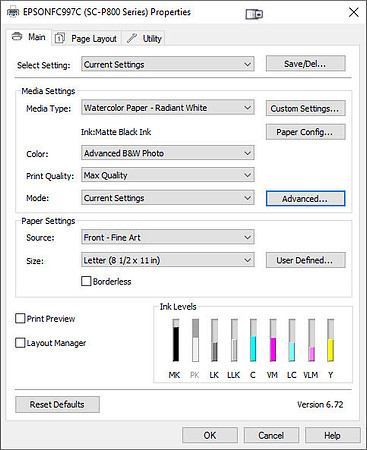Click the VM vivid magenta ink level bar
Image resolution: width=367 pixels, height=450 pixels.
[273, 340]
